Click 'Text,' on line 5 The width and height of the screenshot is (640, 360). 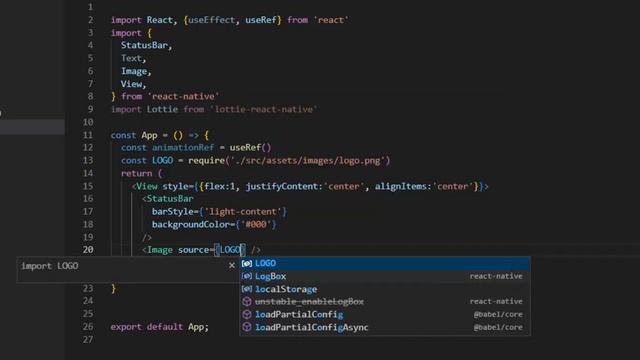133,58
